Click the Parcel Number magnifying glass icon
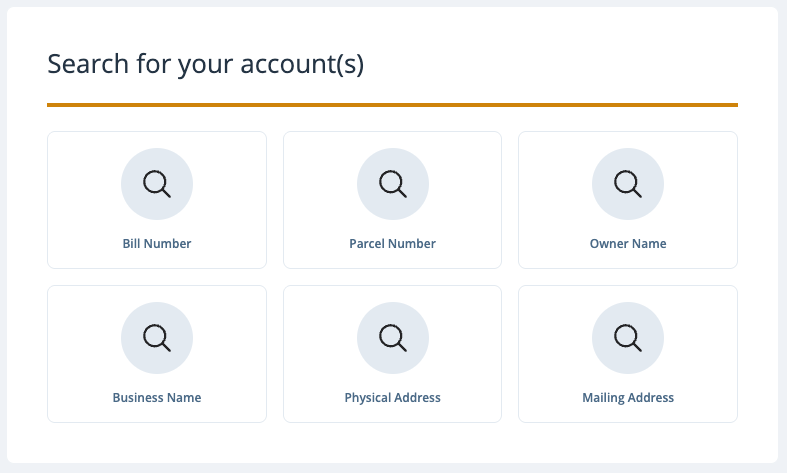The height and width of the screenshot is (473, 787). (x=393, y=184)
